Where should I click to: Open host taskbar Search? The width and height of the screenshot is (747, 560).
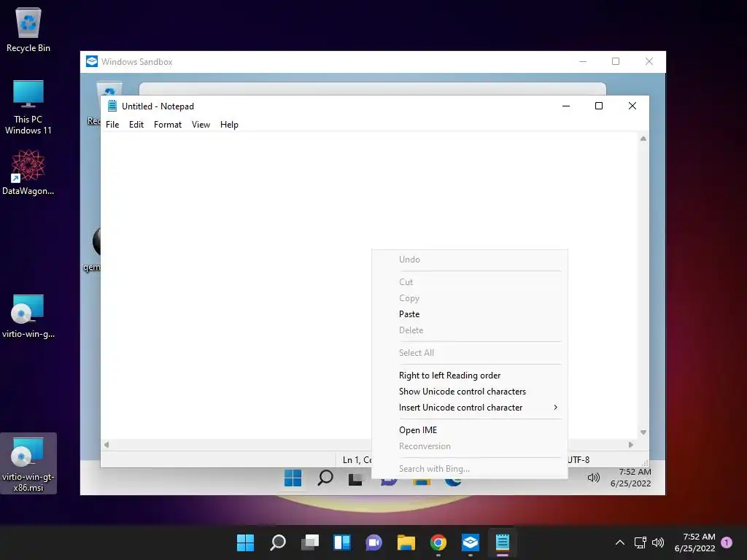(278, 542)
